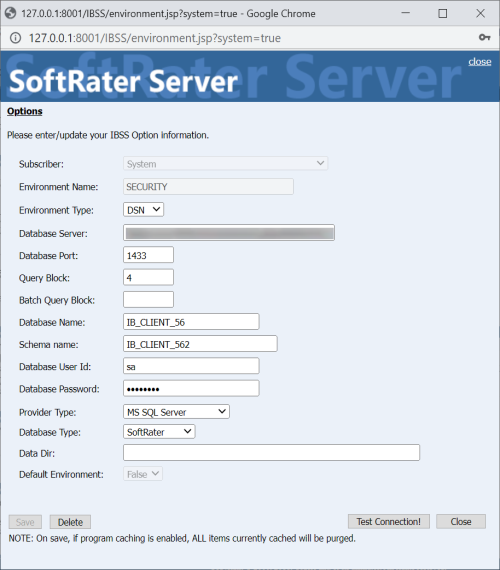Screen dimensions: 500x570
Task: Run Test Connection!
Action: [389, 522]
